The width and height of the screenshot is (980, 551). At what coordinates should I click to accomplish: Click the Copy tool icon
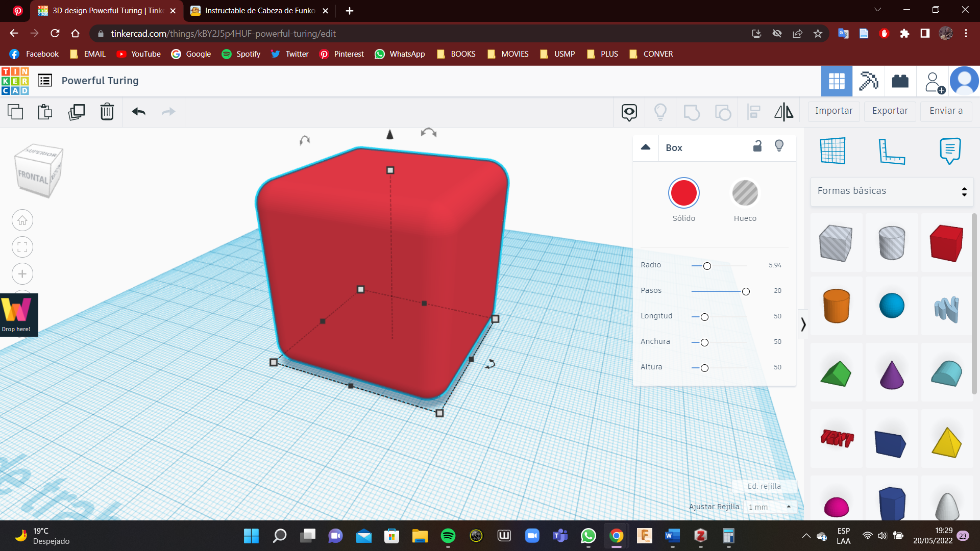pyautogui.click(x=15, y=112)
